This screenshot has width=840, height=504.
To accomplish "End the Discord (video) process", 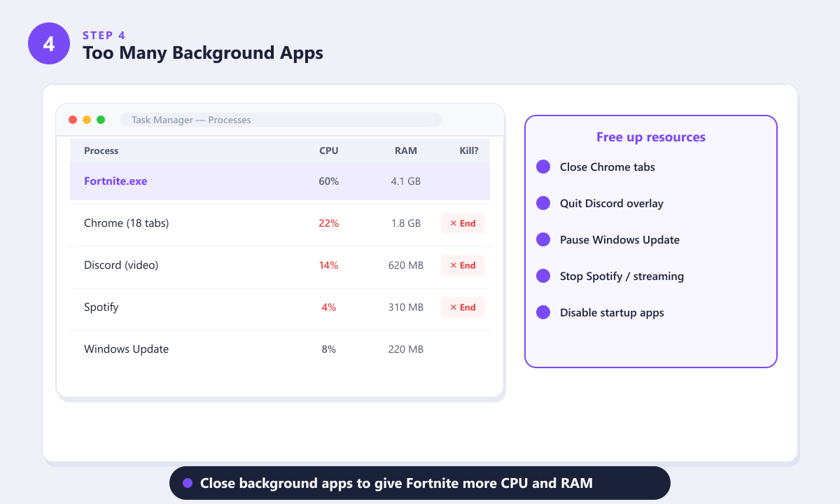I will click(463, 265).
